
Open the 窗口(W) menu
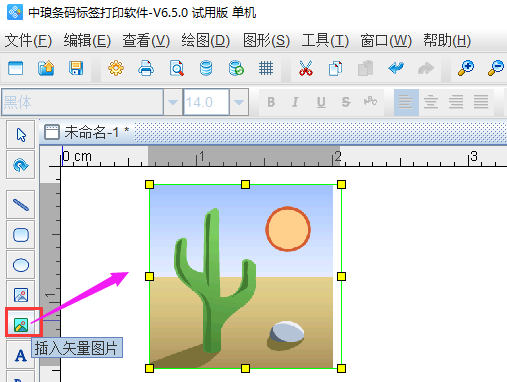click(386, 41)
